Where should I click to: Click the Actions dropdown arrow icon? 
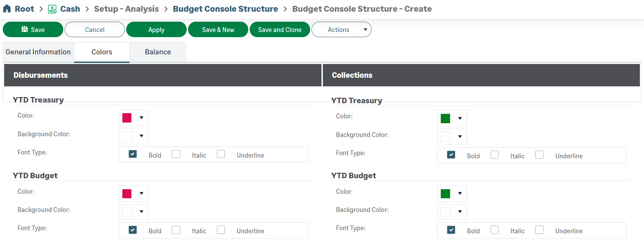[x=365, y=30]
